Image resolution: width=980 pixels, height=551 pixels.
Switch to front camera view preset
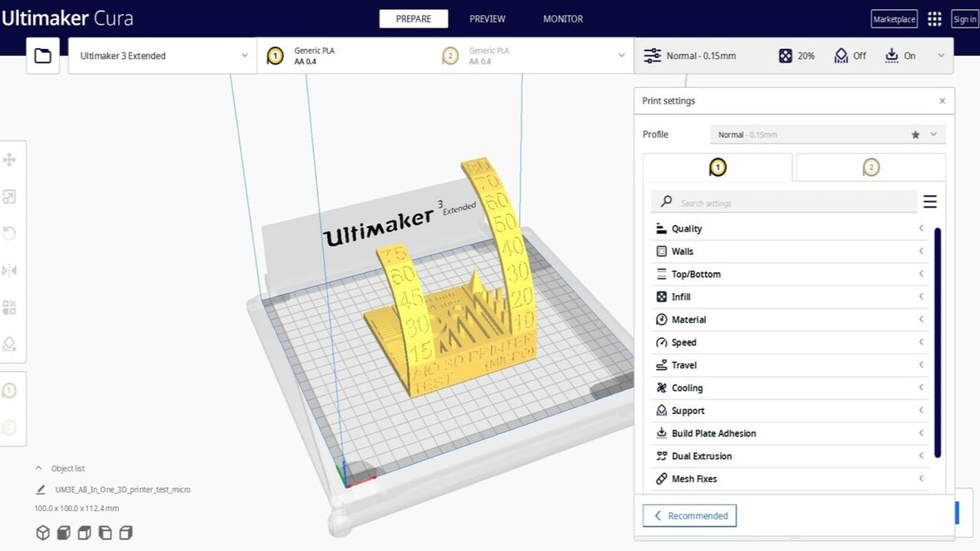pyautogui.click(x=62, y=533)
